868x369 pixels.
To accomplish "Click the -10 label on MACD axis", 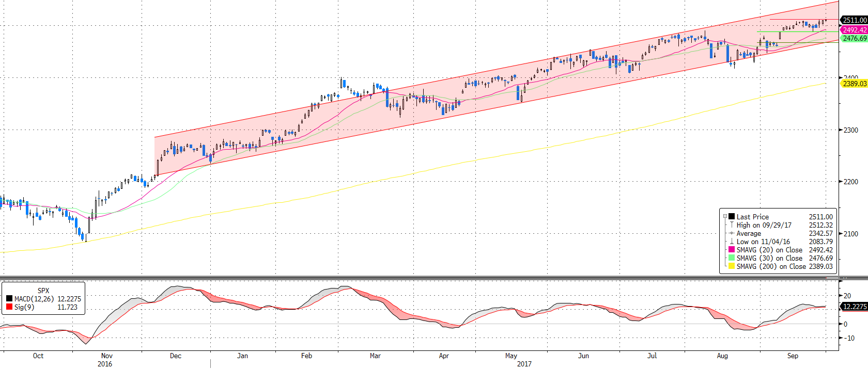I will coord(849,338).
